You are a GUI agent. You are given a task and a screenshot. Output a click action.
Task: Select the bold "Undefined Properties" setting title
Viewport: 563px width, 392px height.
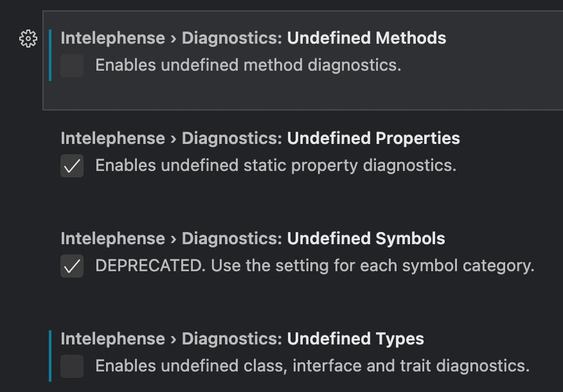373,139
